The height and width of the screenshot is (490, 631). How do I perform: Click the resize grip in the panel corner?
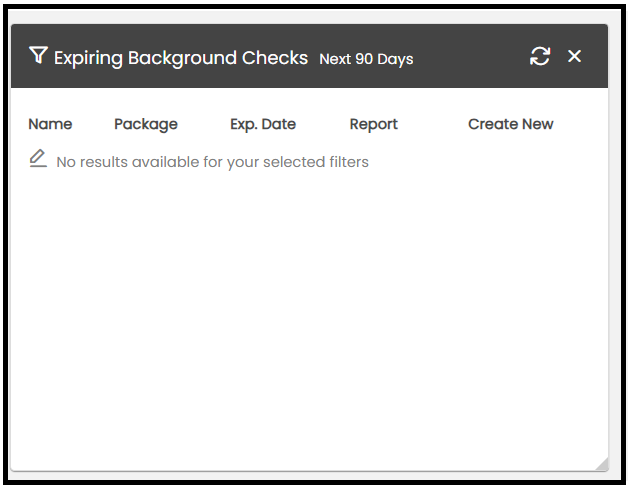pyautogui.click(x=600, y=463)
